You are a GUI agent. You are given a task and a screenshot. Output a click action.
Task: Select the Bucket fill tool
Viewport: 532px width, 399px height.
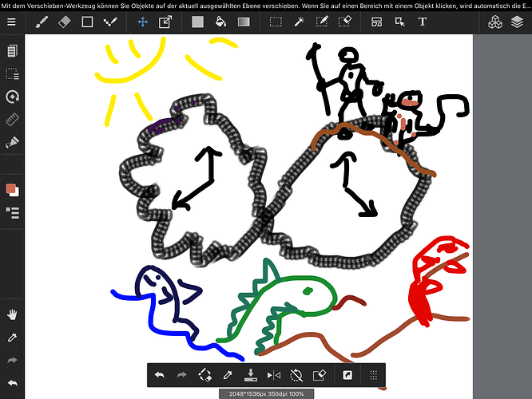(x=221, y=22)
